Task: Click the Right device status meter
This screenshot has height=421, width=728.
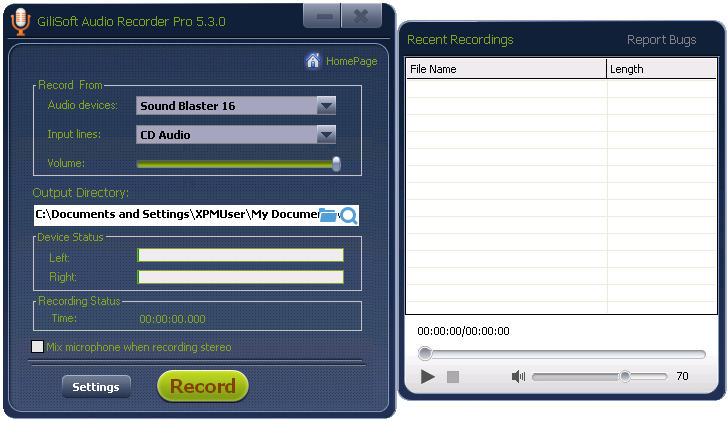Action: 240,277
